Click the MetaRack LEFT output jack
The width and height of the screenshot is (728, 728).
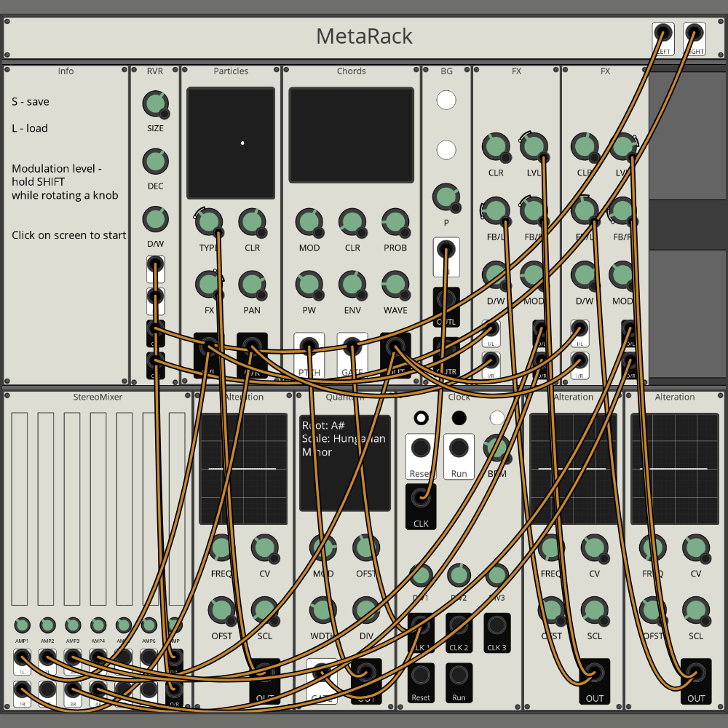pyautogui.click(x=663, y=33)
